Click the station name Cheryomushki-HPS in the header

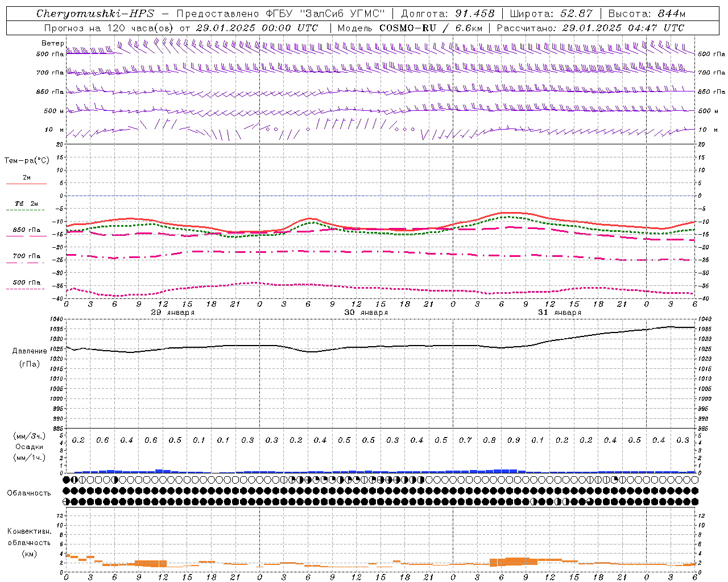click(95, 14)
